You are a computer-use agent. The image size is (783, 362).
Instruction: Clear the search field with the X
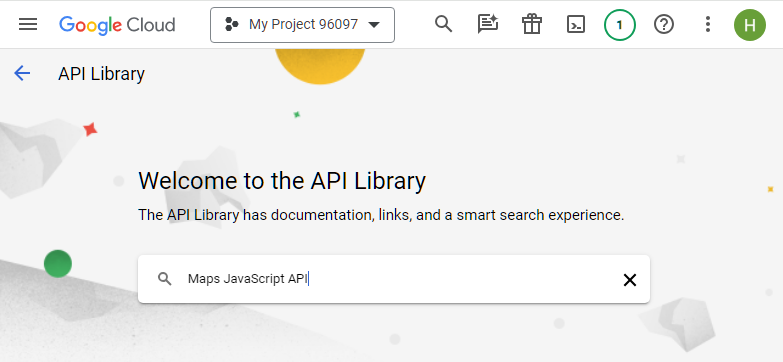(630, 280)
